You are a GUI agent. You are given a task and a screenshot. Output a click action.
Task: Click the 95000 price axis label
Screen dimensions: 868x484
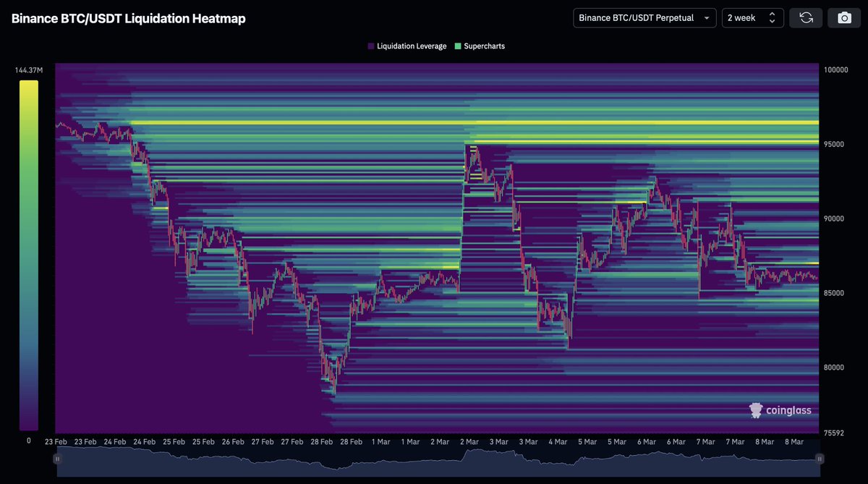click(833, 145)
